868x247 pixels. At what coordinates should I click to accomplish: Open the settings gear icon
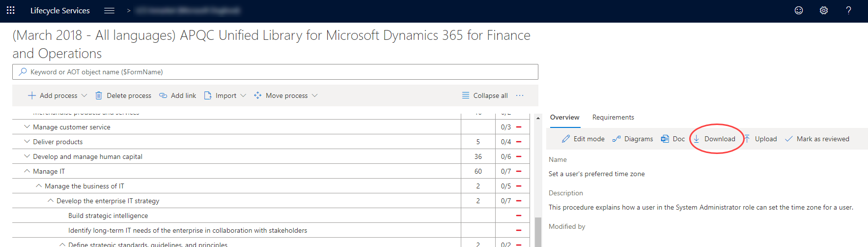point(824,10)
